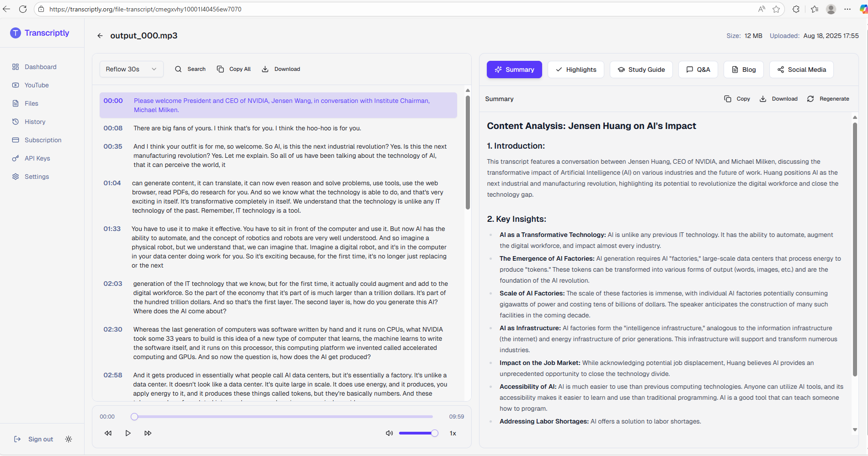Open browser extensions icon
This screenshot has height=456, width=868.
tap(796, 9)
